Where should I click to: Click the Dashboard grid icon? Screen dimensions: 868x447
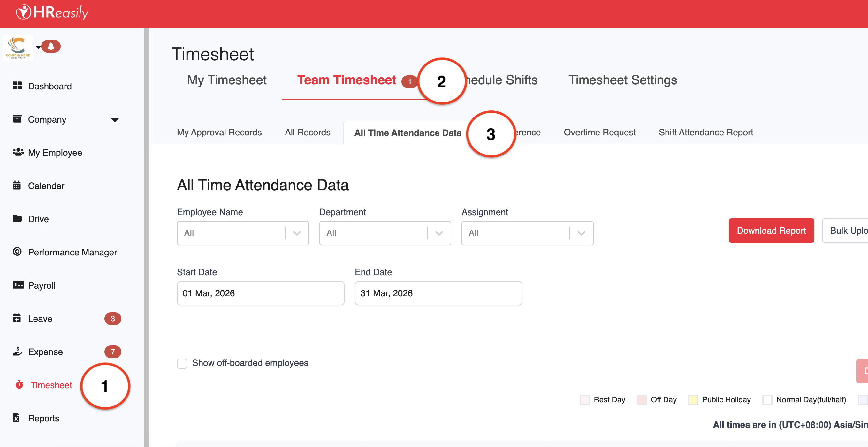[x=17, y=86]
